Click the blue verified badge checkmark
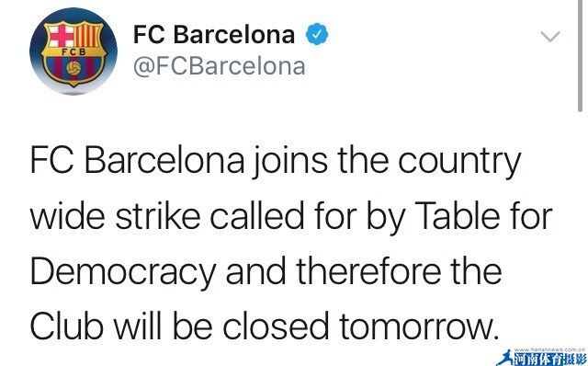588x366 pixels. (317, 34)
